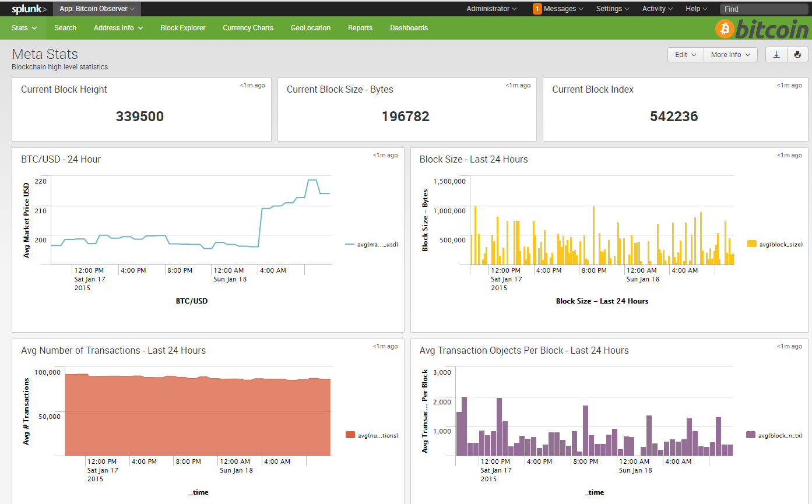Click the Current Block Index panel title

(593, 90)
